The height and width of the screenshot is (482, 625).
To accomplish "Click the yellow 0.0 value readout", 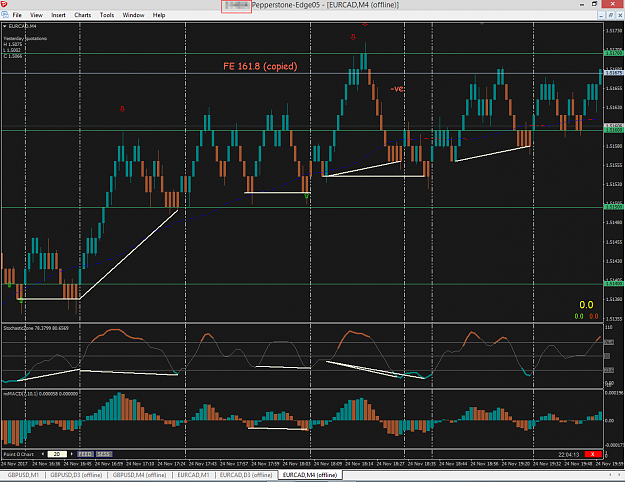I will 586,305.
